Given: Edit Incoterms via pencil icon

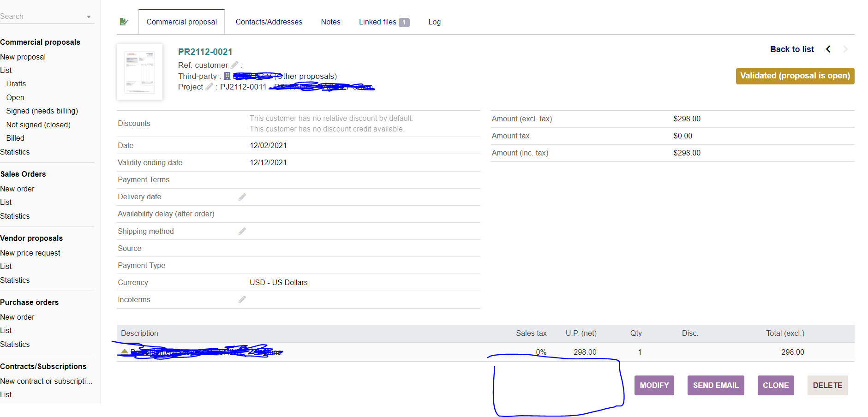Looking at the screenshot, I should coord(242,300).
